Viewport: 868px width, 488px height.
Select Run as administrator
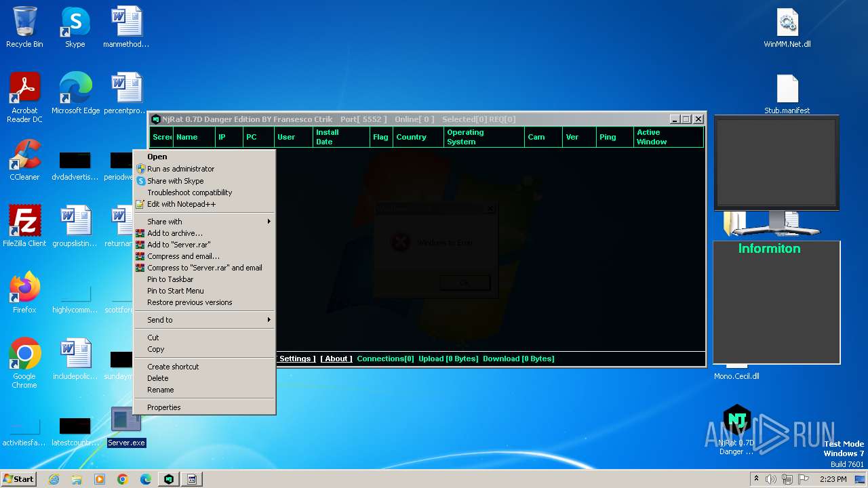[x=204, y=169]
